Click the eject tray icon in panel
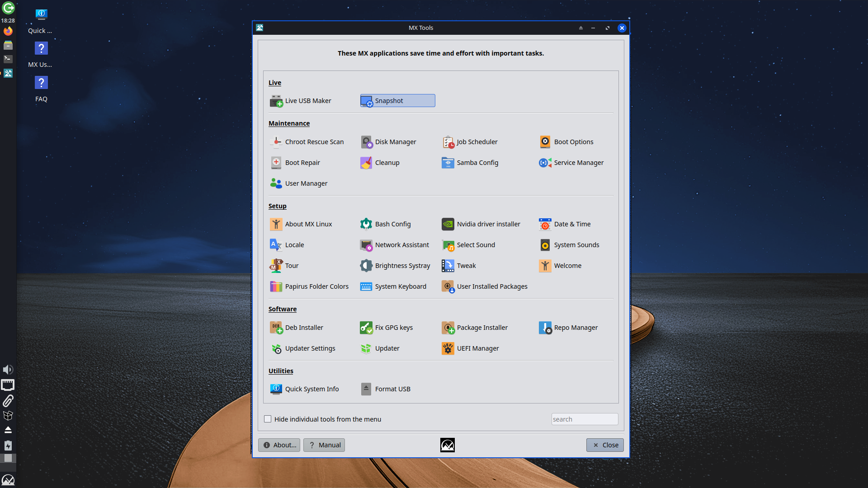 pyautogui.click(x=8, y=430)
